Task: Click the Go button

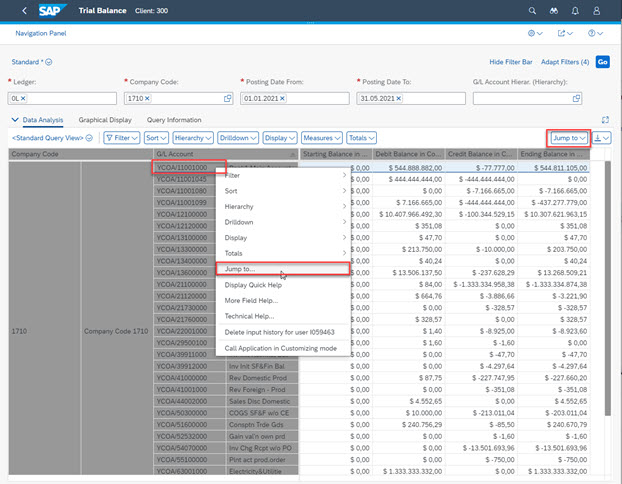Action: (602, 62)
